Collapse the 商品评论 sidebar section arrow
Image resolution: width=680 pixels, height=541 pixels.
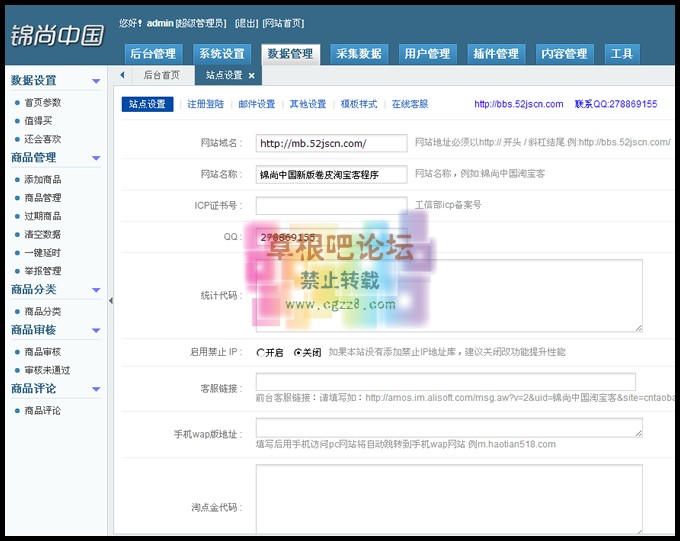click(x=96, y=389)
